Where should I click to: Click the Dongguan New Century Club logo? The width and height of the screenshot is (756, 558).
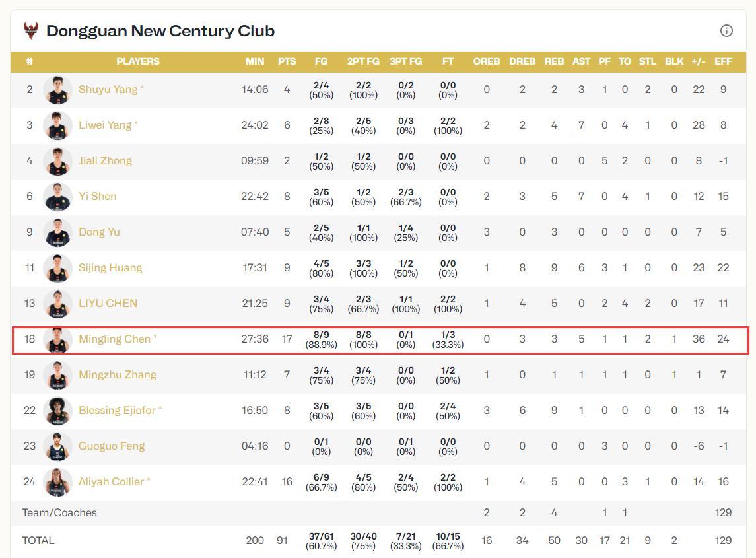click(30, 30)
